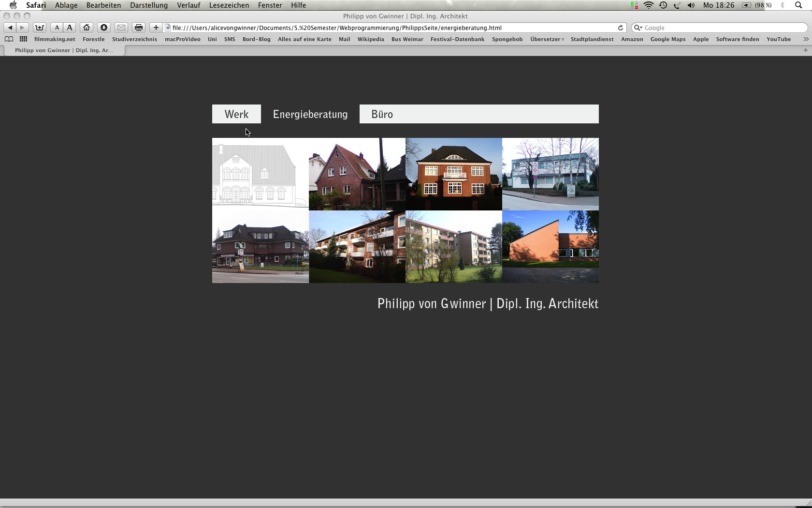812x508 pixels.
Task: Open the Übersetzer bookmark folder dropdown
Action: (x=547, y=39)
